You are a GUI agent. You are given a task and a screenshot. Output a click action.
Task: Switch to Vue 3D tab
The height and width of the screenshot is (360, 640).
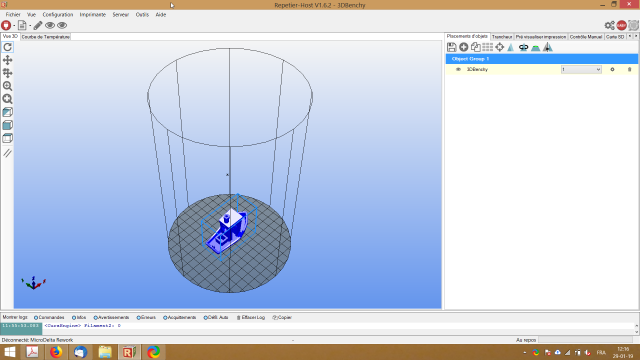[10, 36]
